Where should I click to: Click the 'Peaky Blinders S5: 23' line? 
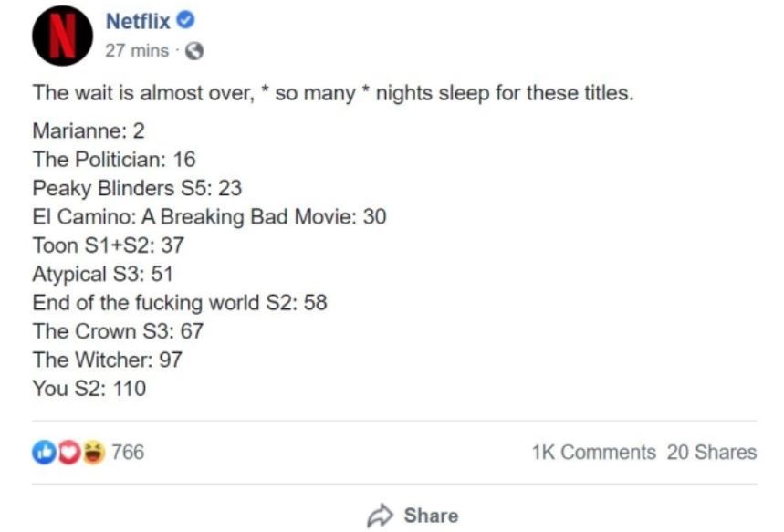click(x=137, y=189)
